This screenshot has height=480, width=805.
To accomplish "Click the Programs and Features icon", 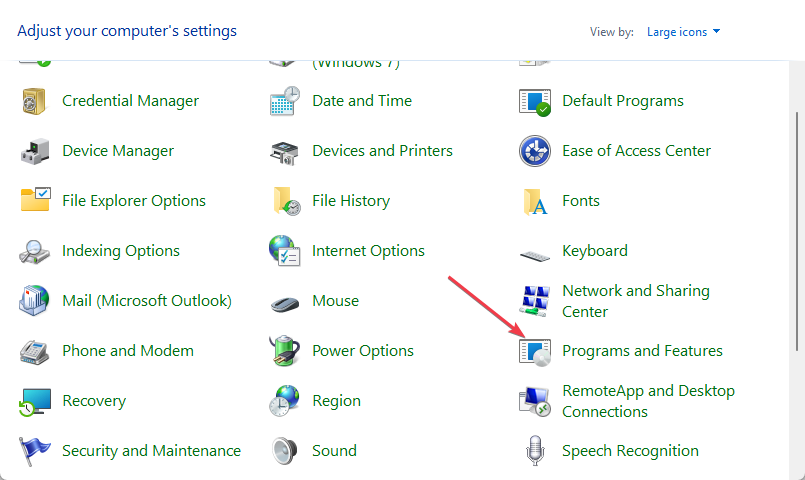I will [x=535, y=351].
